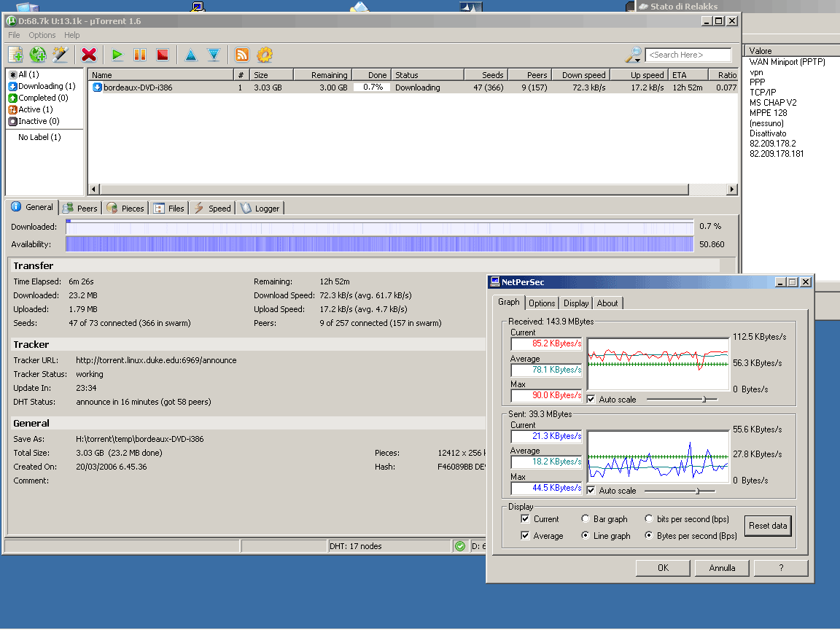Click the Sent graph scale slider

[x=697, y=491]
